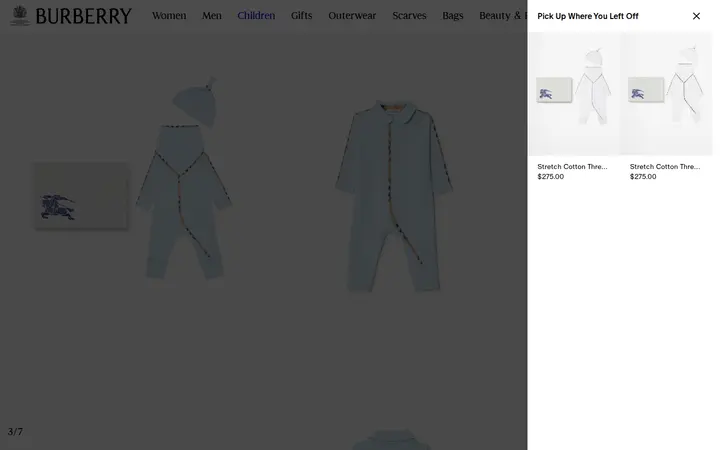Click the first Stretch Cotton Thre... product title
This screenshot has height=450, width=720.
[x=572, y=167]
